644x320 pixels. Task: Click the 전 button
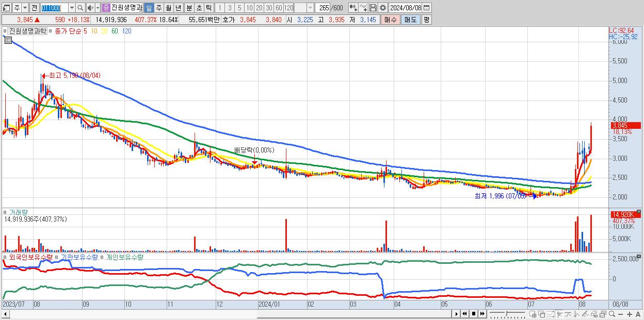34,8
